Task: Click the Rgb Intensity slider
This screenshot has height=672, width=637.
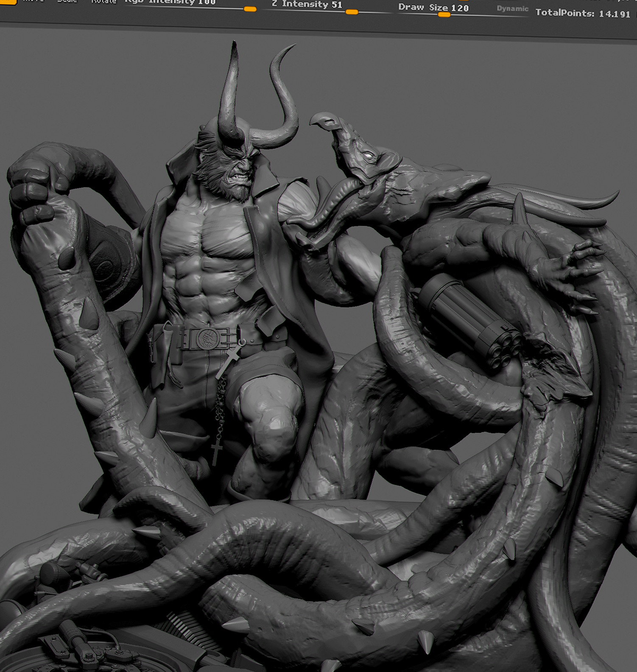Action: pyautogui.click(x=190, y=5)
